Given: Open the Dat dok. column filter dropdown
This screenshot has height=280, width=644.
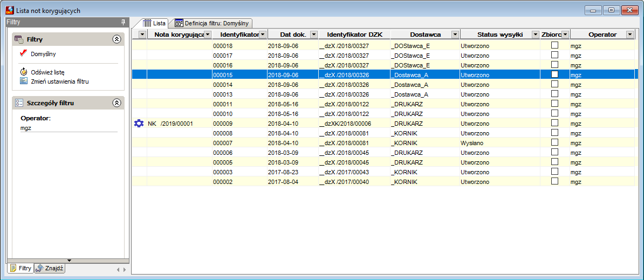Looking at the screenshot, I should 314,35.
